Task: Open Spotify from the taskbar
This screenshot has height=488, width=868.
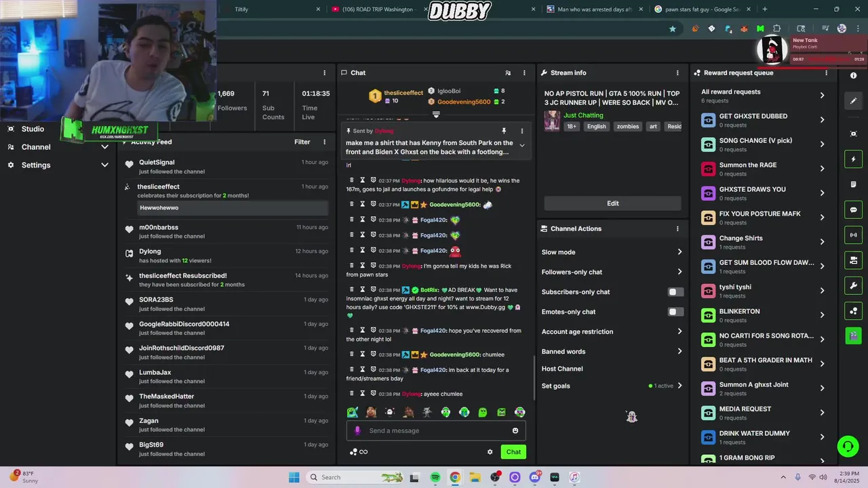Action: pyautogui.click(x=435, y=477)
